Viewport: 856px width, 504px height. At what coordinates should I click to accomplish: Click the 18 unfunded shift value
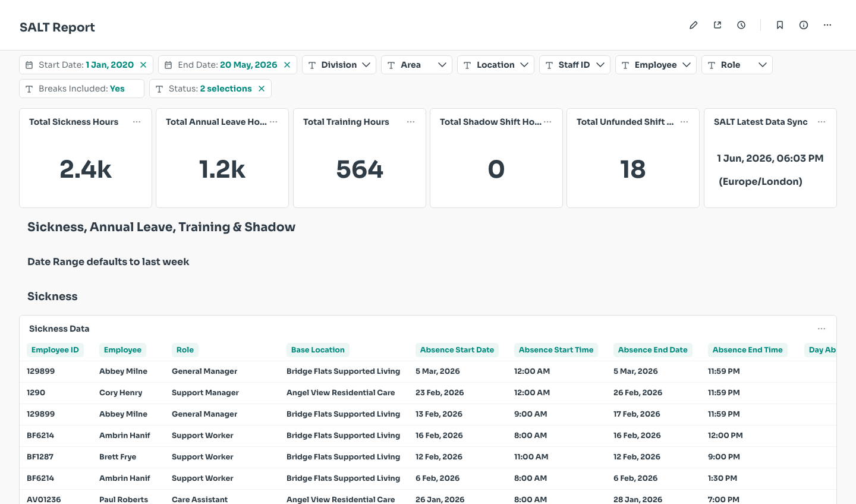(x=633, y=169)
